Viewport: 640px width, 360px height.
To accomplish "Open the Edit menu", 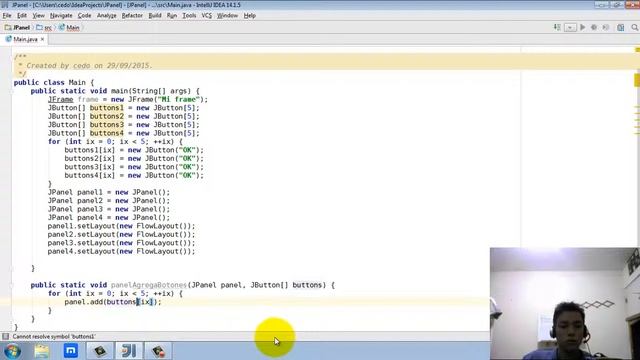I will pyautogui.click(x=22, y=16).
